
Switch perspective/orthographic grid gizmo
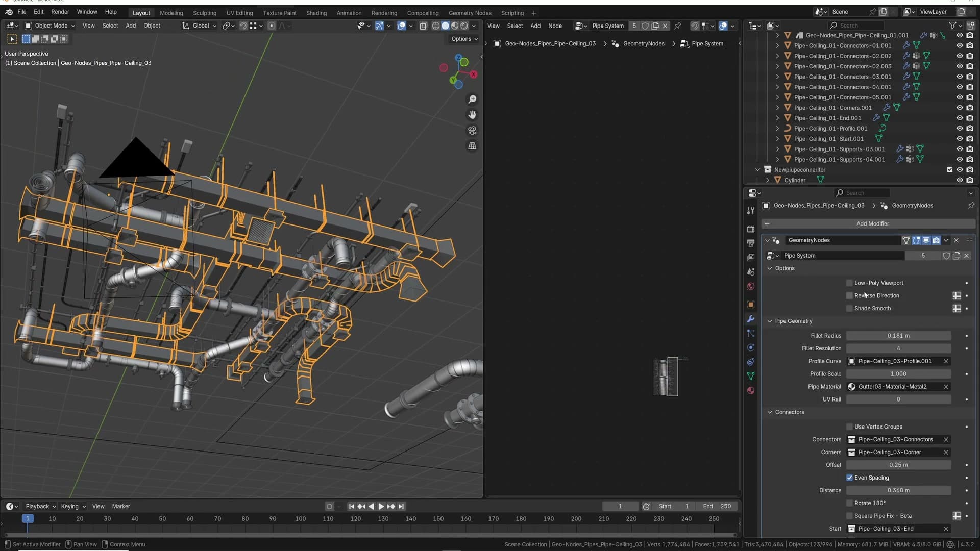pos(472,146)
